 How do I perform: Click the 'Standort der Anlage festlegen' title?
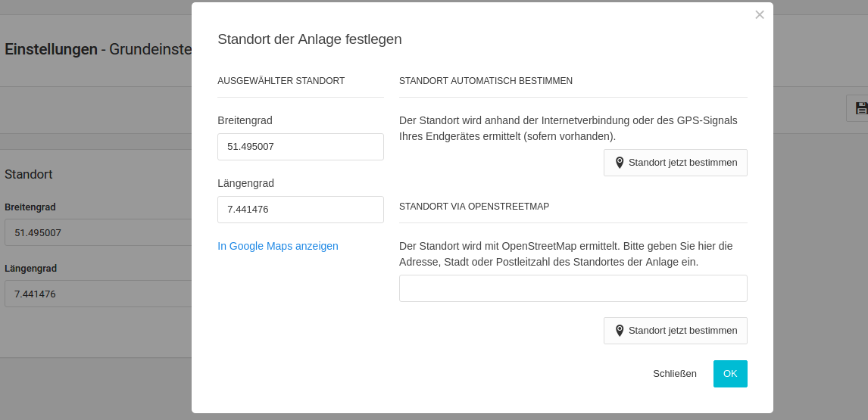(309, 39)
